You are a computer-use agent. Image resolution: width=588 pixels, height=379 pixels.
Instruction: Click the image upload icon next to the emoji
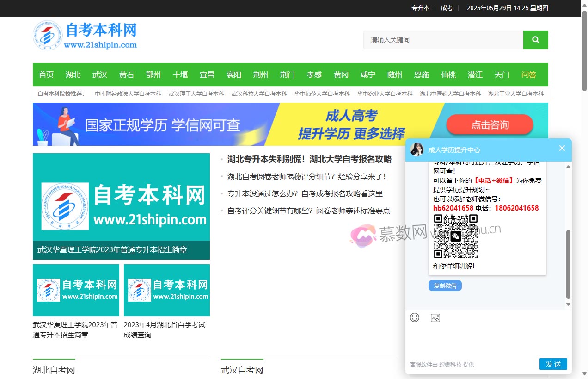pyautogui.click(x=435, y=317)
